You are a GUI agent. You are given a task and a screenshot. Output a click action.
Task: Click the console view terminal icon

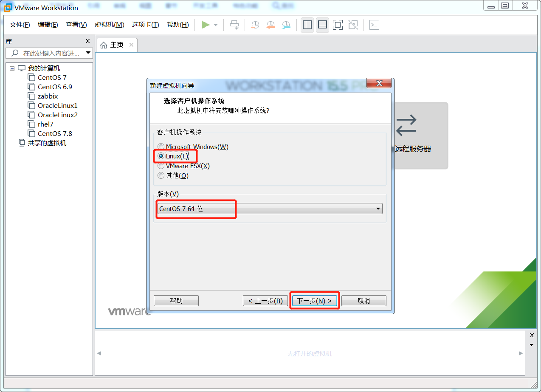click(x=374, y=25)
